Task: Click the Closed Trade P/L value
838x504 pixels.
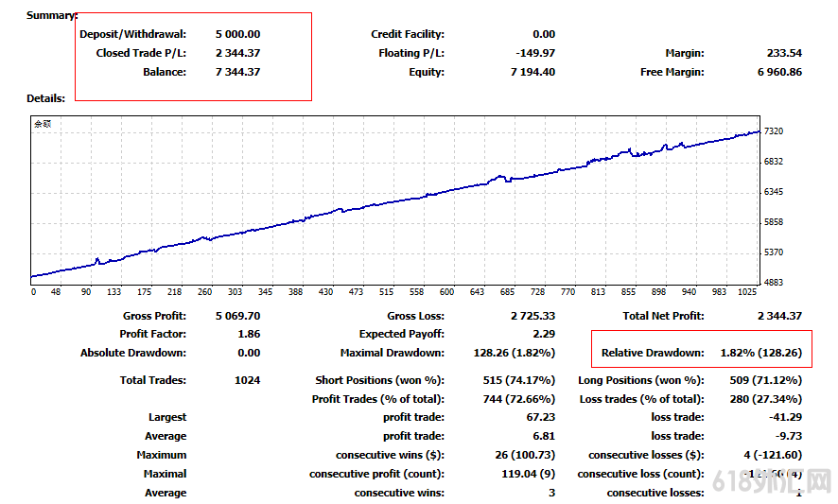Action: coord(237,53)
